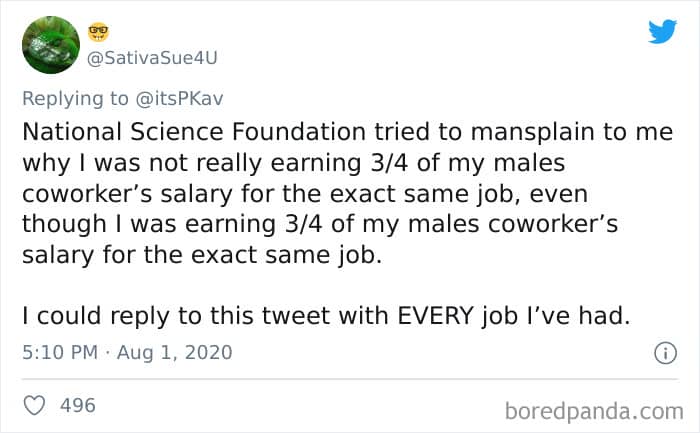
Task: Click the word "though" in the tweet
Action: tap(55, 223)
